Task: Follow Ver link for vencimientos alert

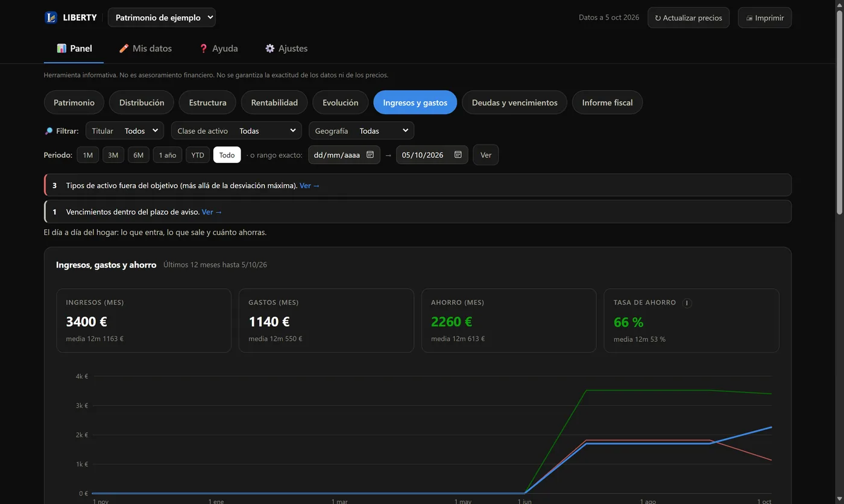Action: point(212,212)
